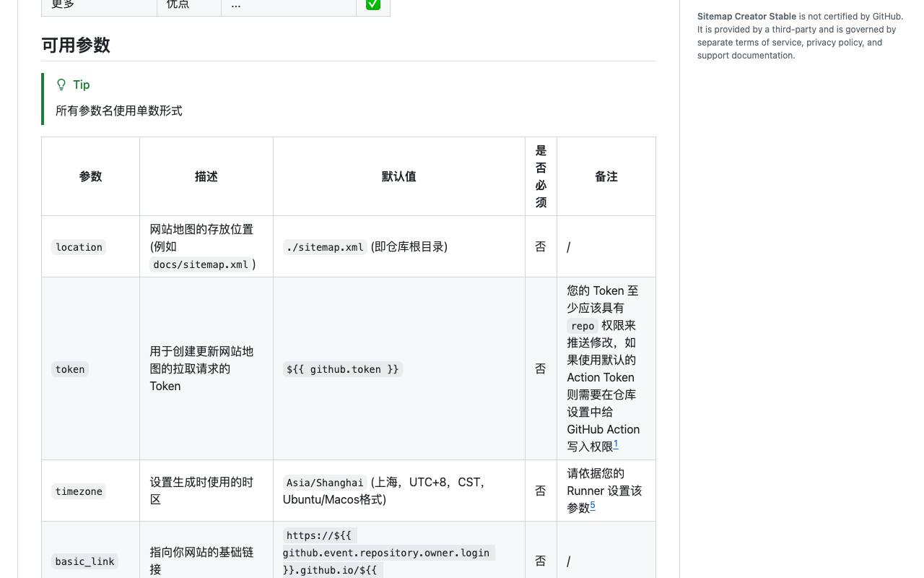Click the 请依据您的 Runner note cell
The image size is (924, 578).
pyautogui.click(x=606, y=491)
